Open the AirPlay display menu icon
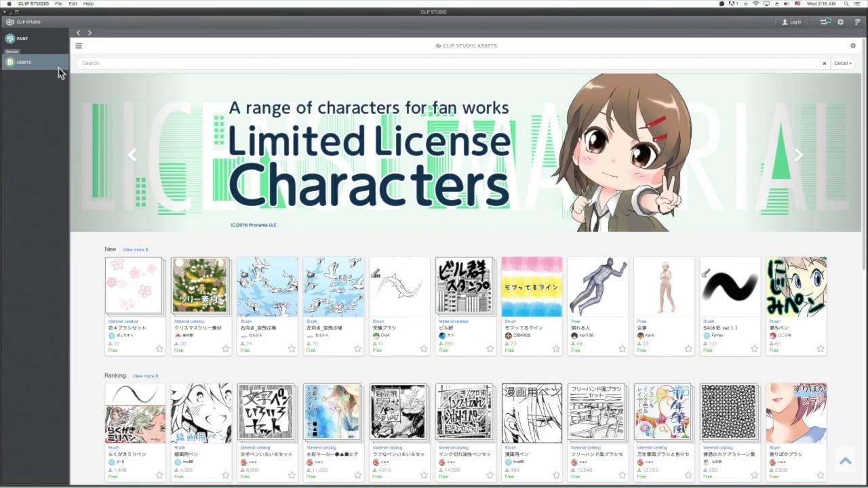This screenshot has width=868, height=488. pos(767,4)
